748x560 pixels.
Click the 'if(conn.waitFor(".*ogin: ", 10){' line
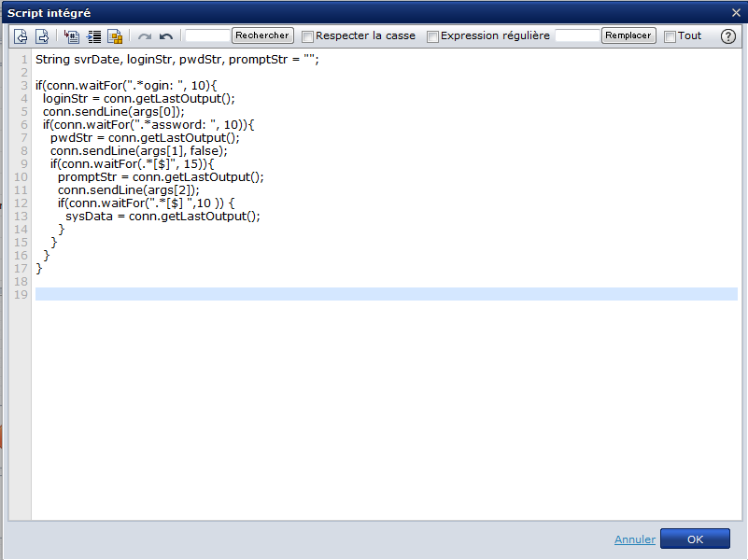pos(126,86)
